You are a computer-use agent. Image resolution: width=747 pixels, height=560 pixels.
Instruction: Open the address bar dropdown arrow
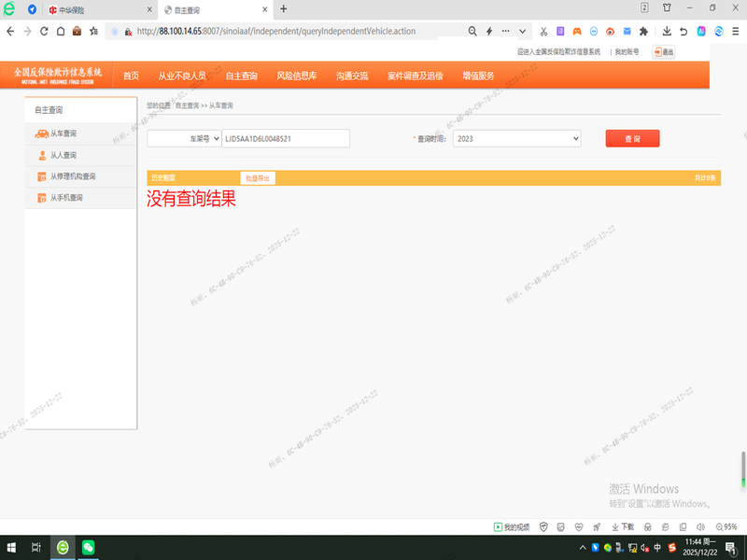pos(521,31)
